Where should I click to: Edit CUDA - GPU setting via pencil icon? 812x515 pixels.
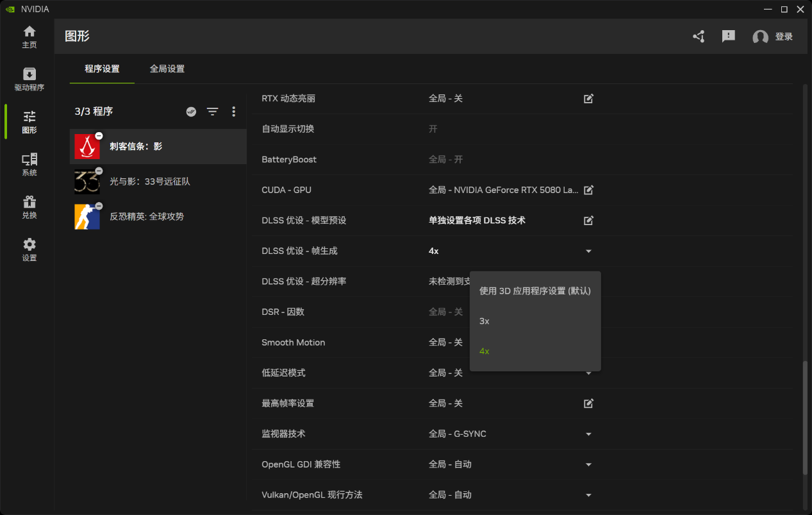[x=588, y=190]
